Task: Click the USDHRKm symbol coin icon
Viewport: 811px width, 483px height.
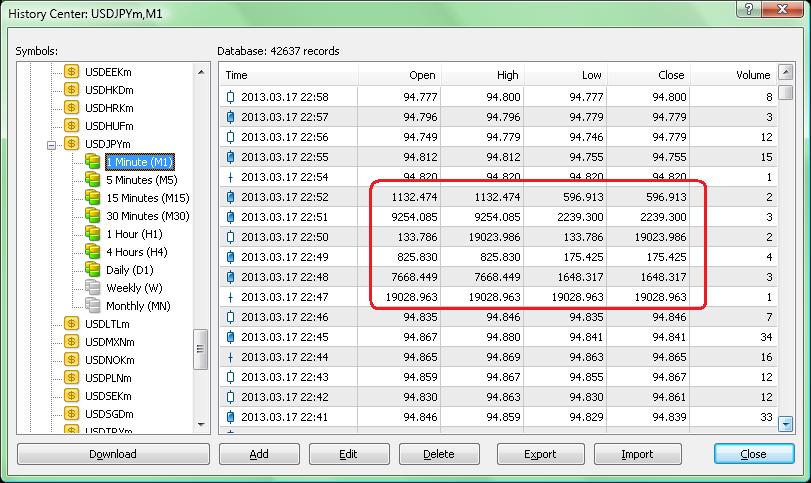Action: 71,108
